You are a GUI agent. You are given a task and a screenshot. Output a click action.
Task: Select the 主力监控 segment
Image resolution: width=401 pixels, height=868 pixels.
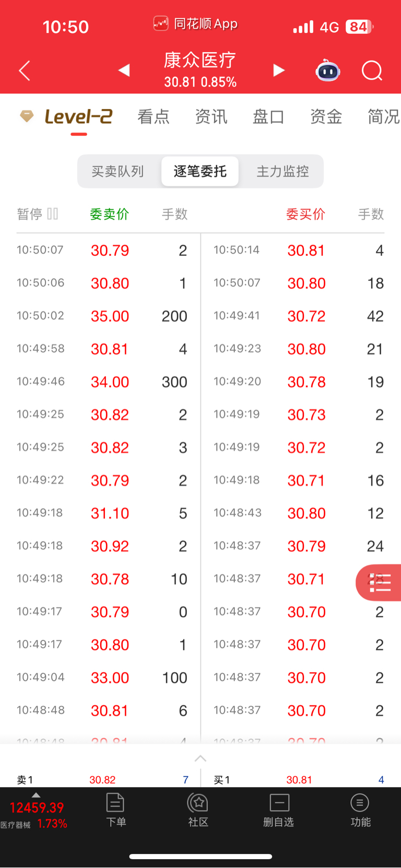[282, 171]
